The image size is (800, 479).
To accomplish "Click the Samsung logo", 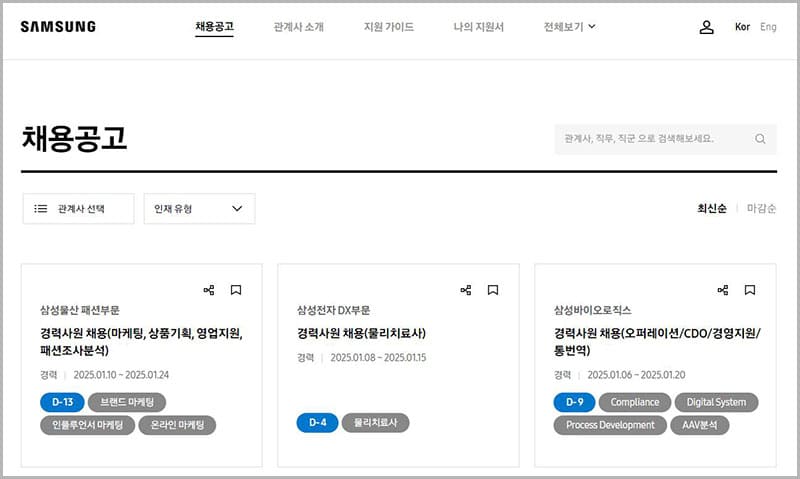I will [x=58, y=27].
